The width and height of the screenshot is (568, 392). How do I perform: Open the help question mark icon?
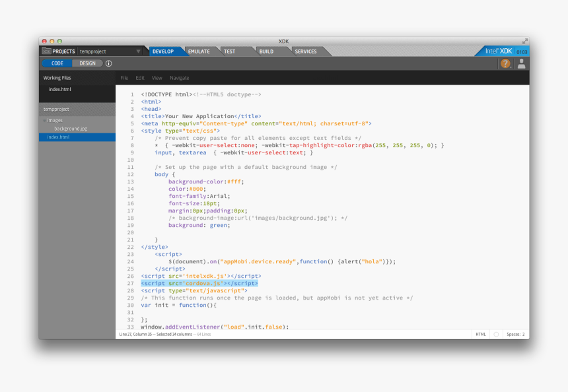(505, 64)
